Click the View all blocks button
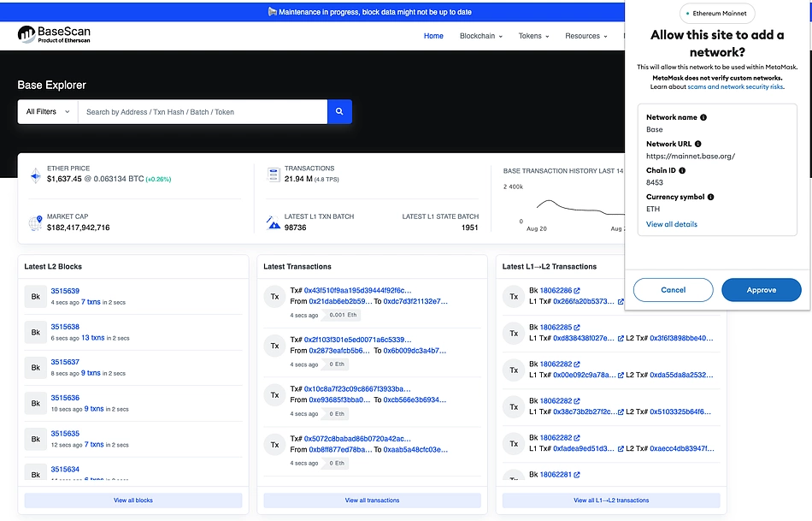Image resolution: width=812 pixels, height=521 pixels. [x=132, y=500]
